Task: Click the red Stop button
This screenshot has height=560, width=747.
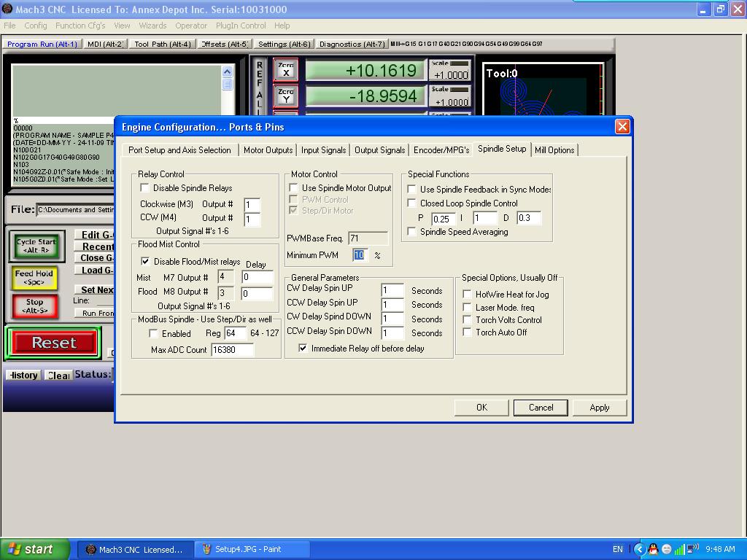Action: point(34,306)
